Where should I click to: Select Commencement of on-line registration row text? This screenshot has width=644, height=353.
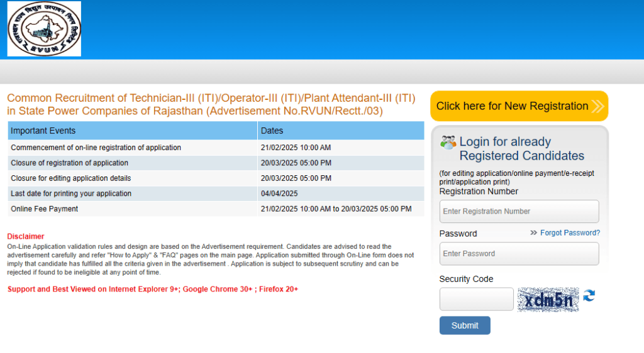96,148
